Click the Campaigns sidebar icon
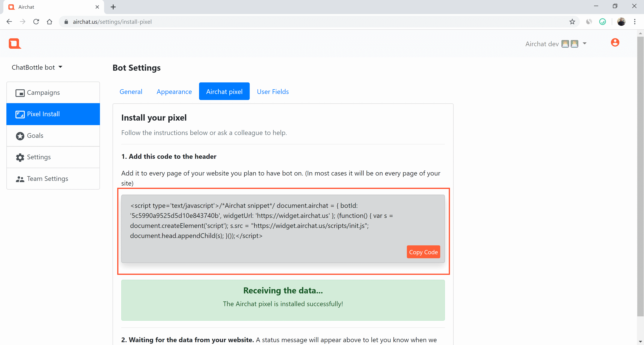Viewport: 644px width, 345px height. point(20,93)
